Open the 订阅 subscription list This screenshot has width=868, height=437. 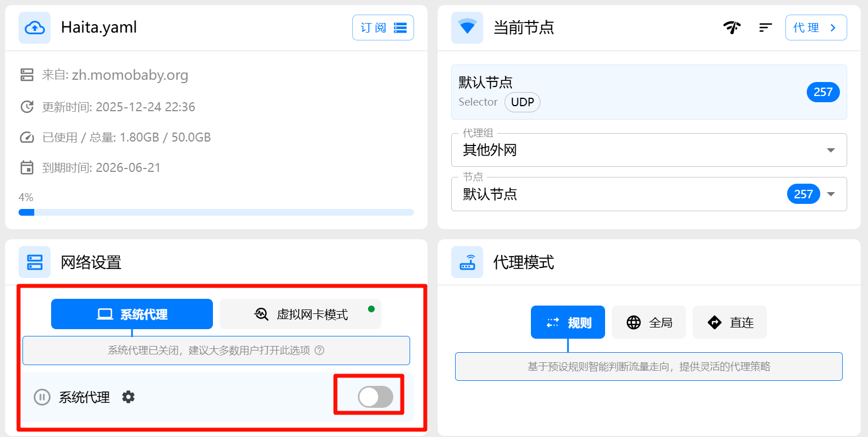tap(383, 27)
